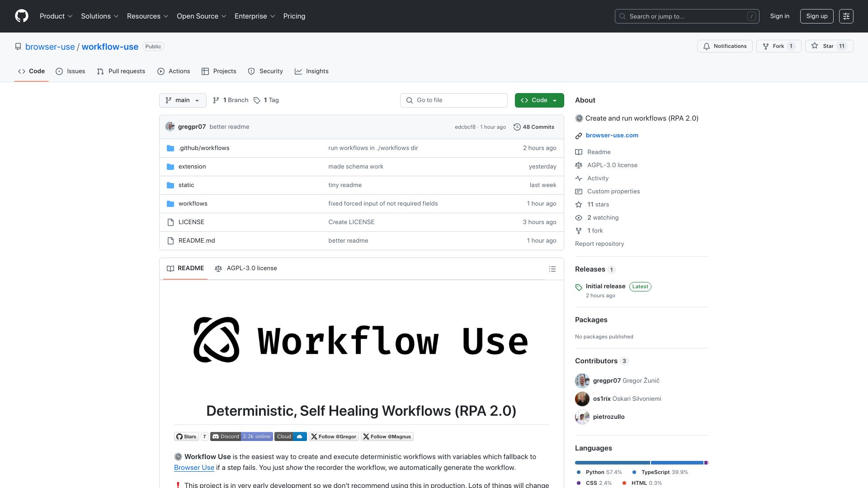
Task: Open the pietrozullo contributor avatar
Action: pyautogui.click(x=582, y=417)
